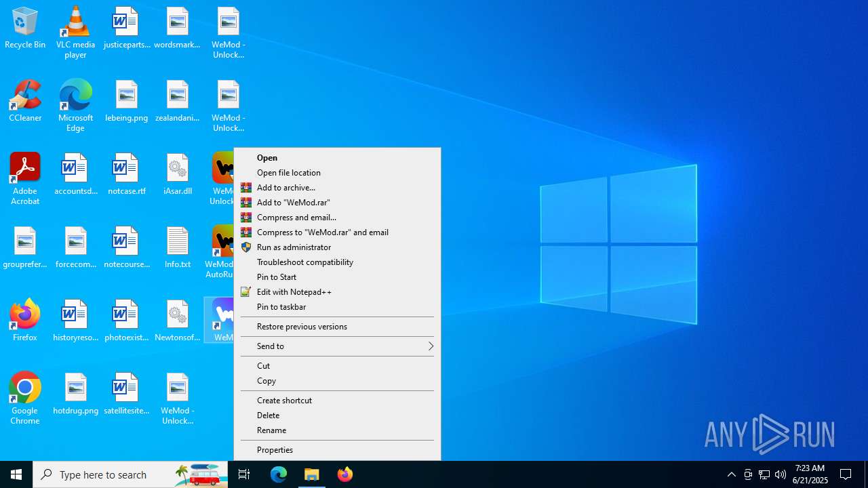Choose Delete from the context menu
This screenshot has height=488, width=868.
click(x=337, y=415)
